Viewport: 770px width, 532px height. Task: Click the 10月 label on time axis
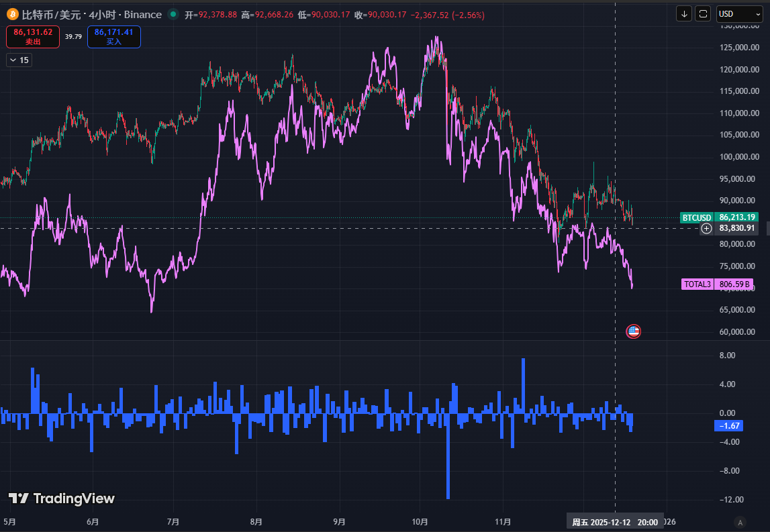click(x=420, y=522)
